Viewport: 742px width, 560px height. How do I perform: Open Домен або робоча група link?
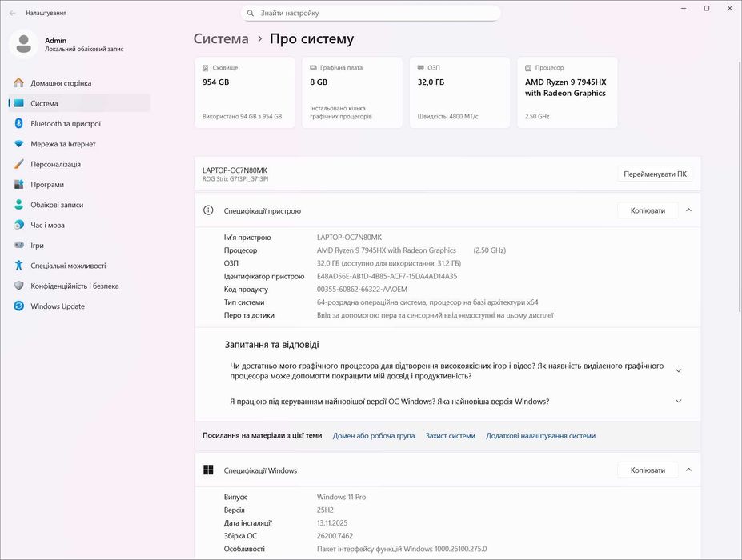373,436
